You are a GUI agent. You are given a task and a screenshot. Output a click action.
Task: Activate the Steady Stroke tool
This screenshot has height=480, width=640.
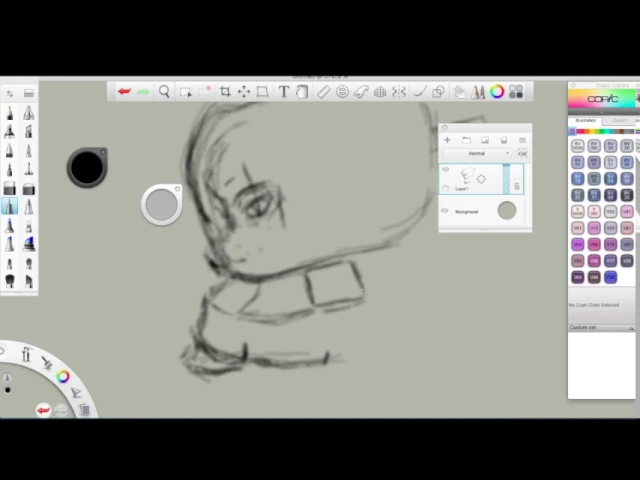420,91
